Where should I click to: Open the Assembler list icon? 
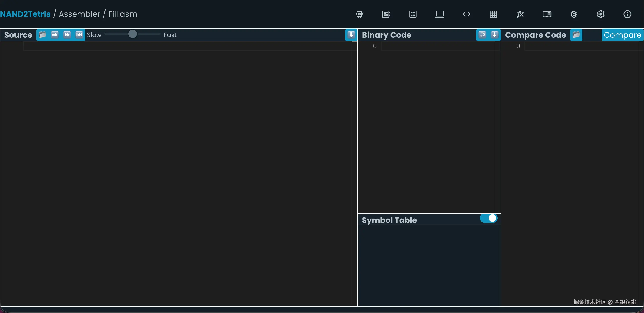tap(413, 14)
